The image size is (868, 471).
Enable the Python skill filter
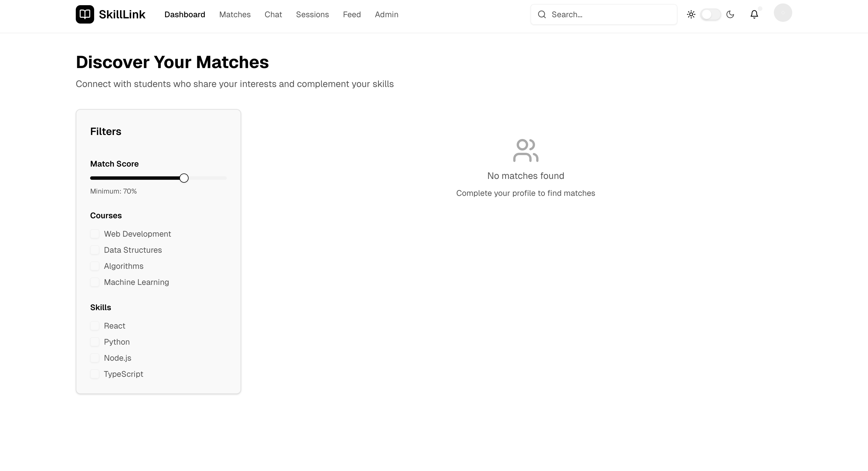click(95, 342)
